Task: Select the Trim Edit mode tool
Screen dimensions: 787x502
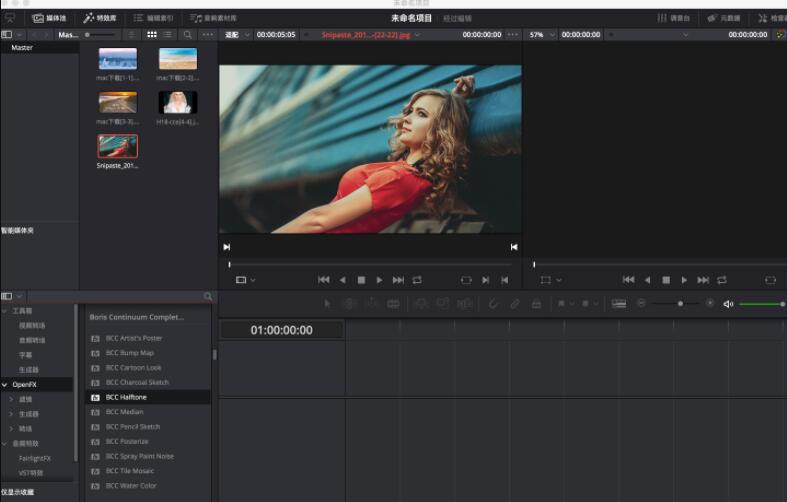Action: pyautogui.click(x=349, y=303)
